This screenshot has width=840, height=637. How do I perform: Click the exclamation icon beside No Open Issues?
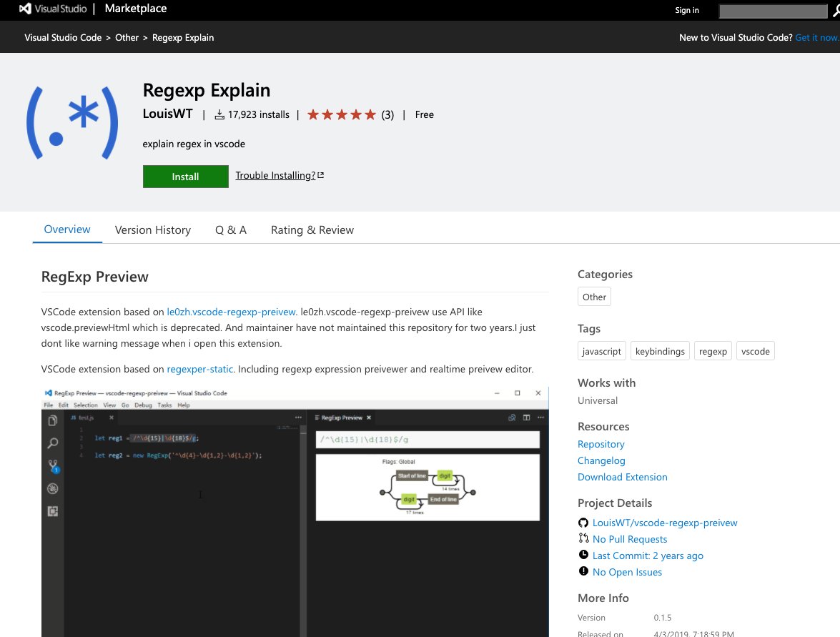point(583,571)
